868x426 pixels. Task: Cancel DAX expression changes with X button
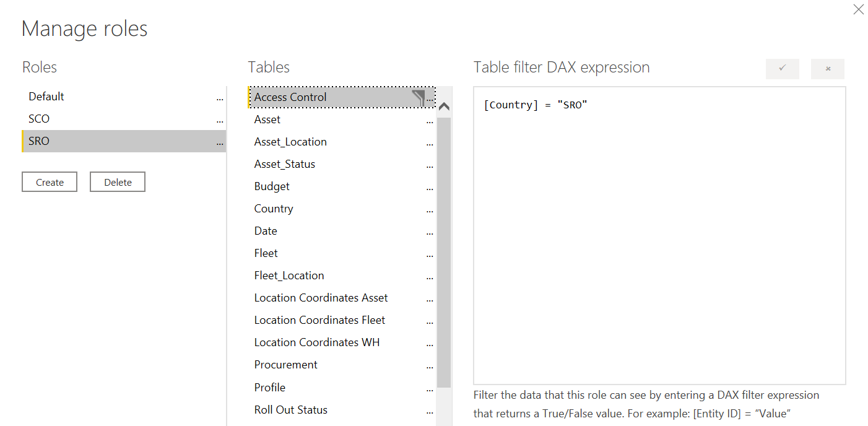point(828,69)
